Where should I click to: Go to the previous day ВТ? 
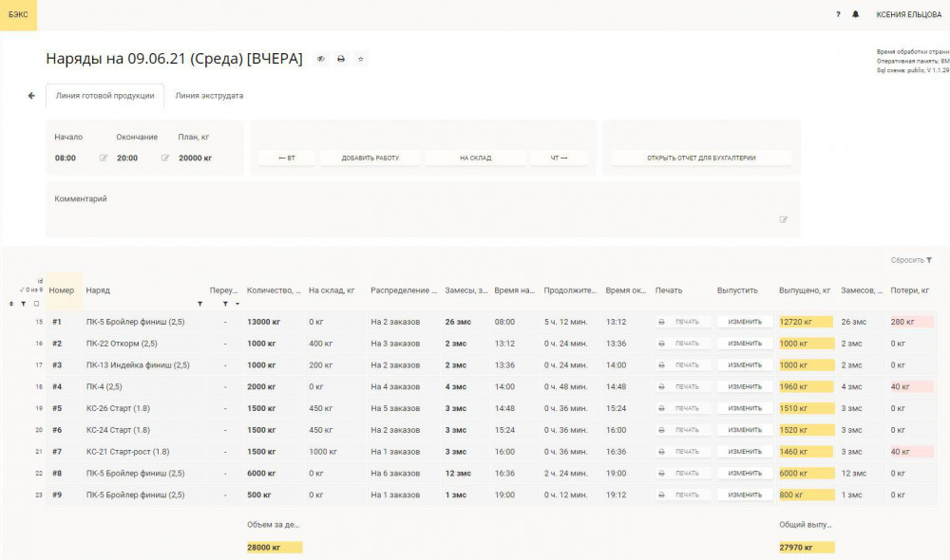287,158
